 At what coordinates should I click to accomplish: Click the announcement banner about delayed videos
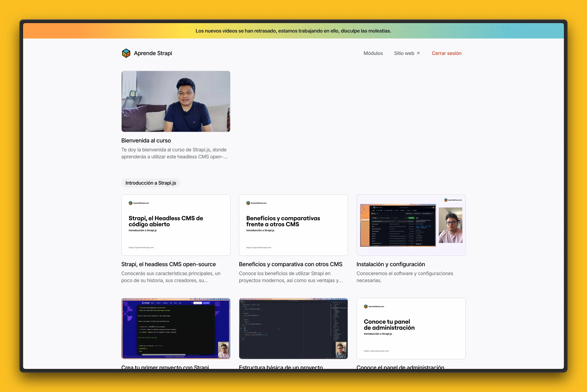coord(293,30)
